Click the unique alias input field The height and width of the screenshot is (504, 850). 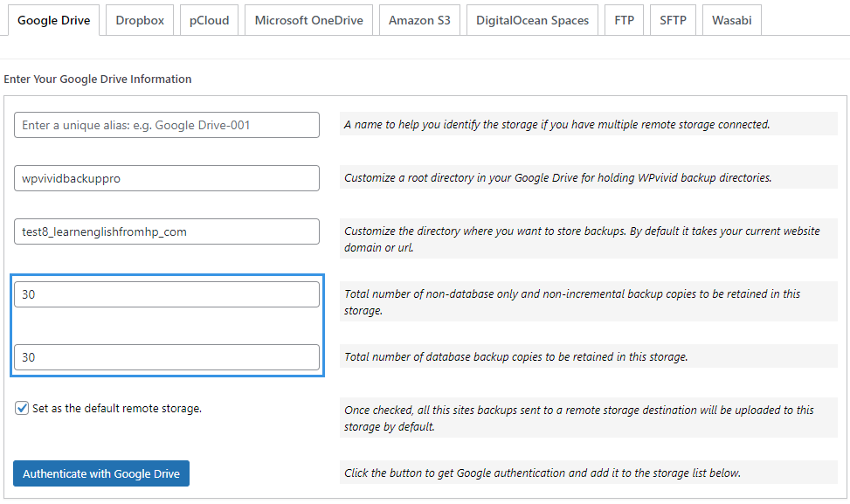[x=167, y=125]
